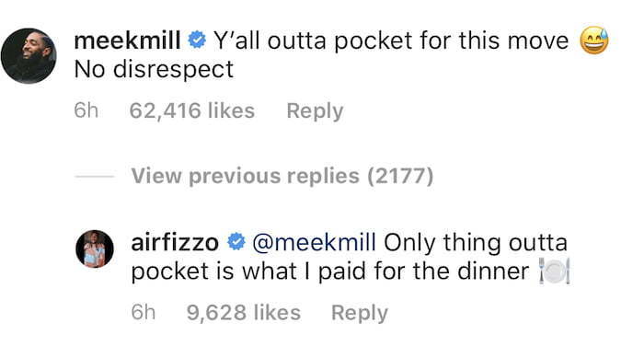Click the line beside View previous replies
Image resolution: width=644 pixels, height=358 pixels.
[x=94, y=177]
